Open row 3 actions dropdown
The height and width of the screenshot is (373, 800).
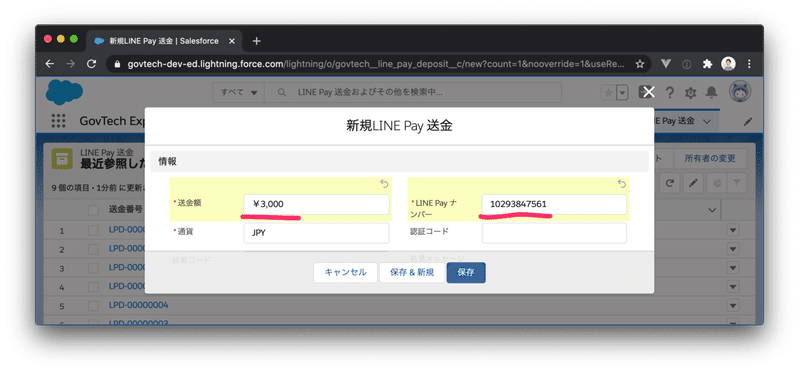click(x=733, y=268)
